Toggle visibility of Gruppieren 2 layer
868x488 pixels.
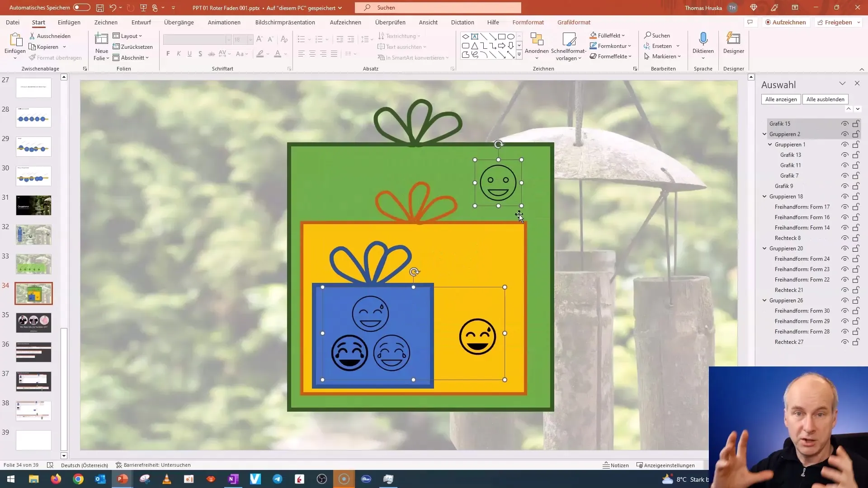pos(845,133)
